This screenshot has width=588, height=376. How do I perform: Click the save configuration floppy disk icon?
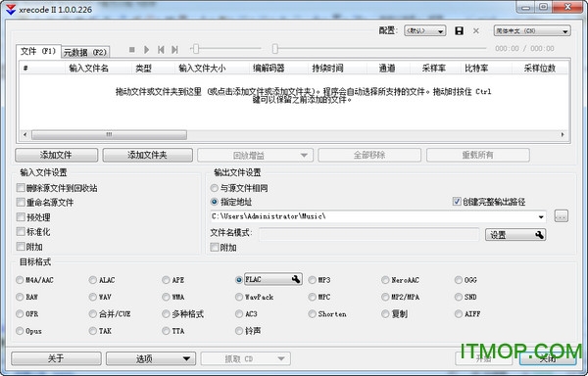(x=459, y=30)
